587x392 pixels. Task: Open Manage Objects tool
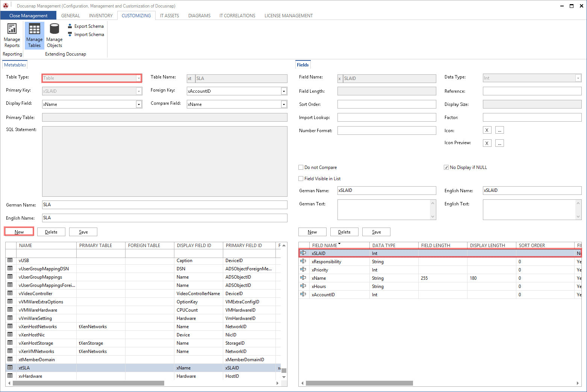(x=54, y=35)
